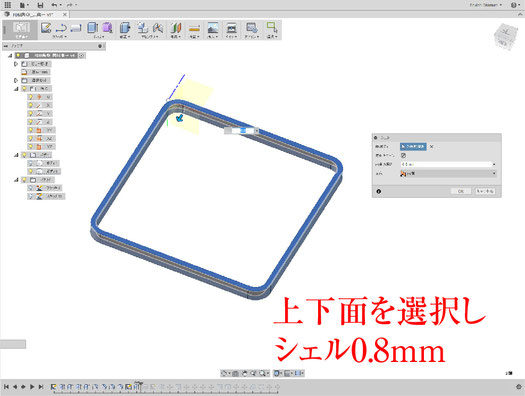Click the inside thickness input field
525x396 pixels.
(448, 164)
